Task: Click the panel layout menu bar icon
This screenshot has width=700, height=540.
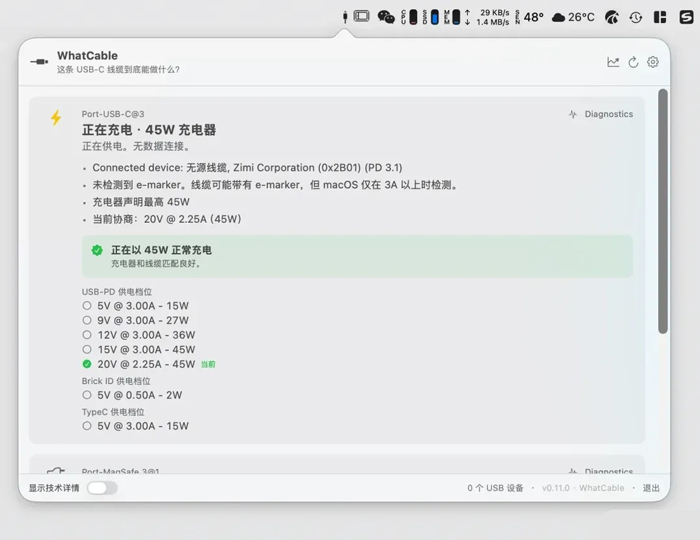Action: (x=660, y=17)
